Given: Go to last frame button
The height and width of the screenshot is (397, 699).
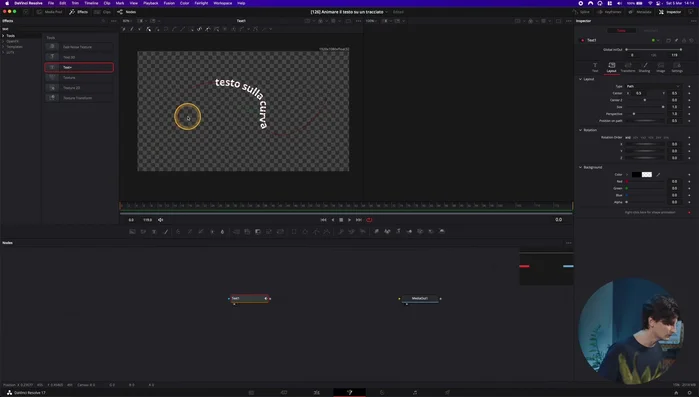Looking at the screenshot, I should 359,220.
